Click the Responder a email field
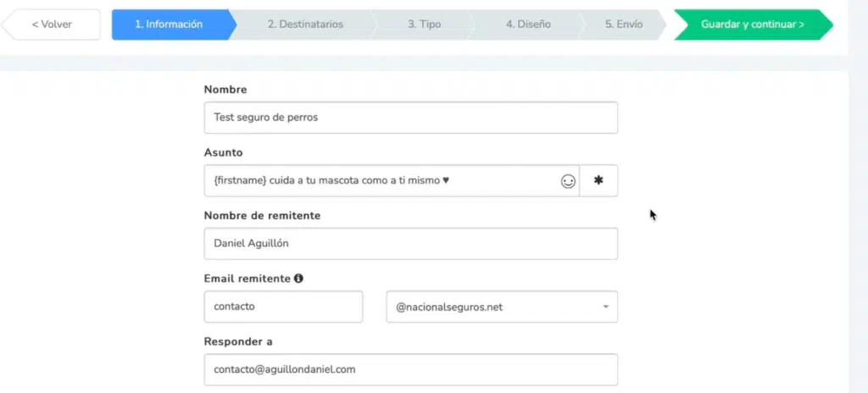 [x=411, y=370]
